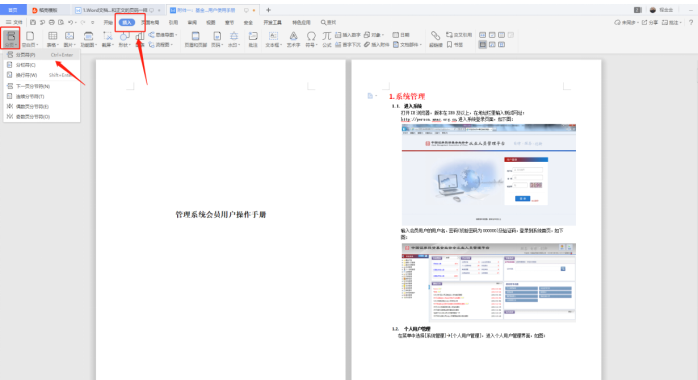698x380 pixels.
Task: Expand the 水印 watermark dropdown
Action: [x=234, y=39]
